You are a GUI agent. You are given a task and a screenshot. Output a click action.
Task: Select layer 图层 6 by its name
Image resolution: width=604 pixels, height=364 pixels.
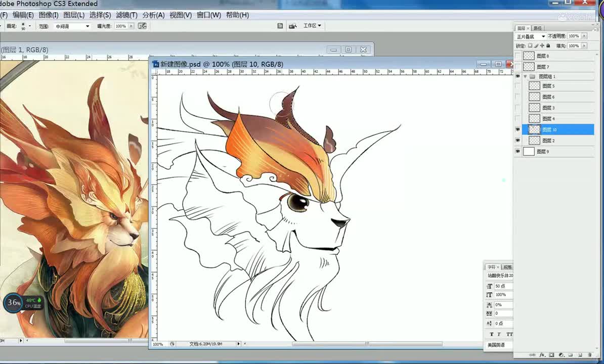(548, 97)
